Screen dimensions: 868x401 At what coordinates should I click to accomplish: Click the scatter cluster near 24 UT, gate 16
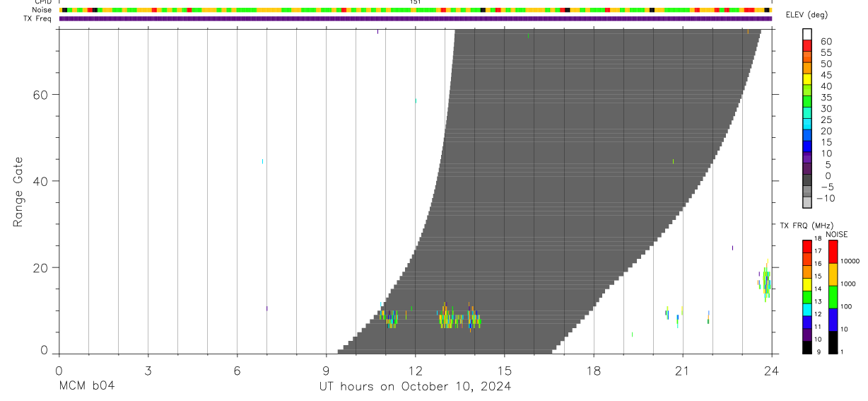765,281
